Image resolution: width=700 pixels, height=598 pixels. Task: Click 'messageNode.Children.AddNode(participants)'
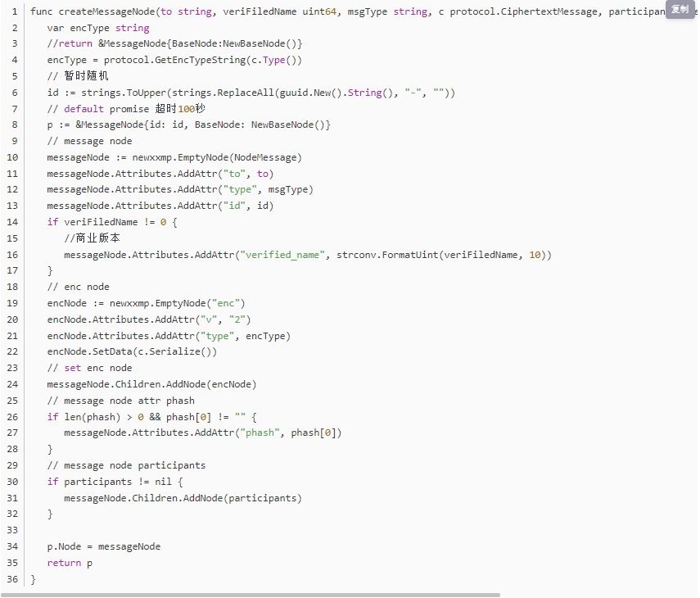coord(183,498)
